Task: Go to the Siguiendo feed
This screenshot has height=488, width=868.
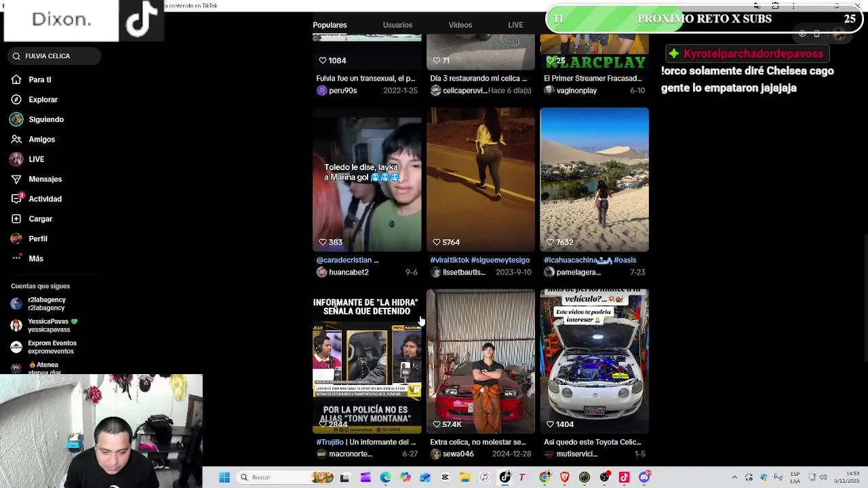Action: point(37,119)
